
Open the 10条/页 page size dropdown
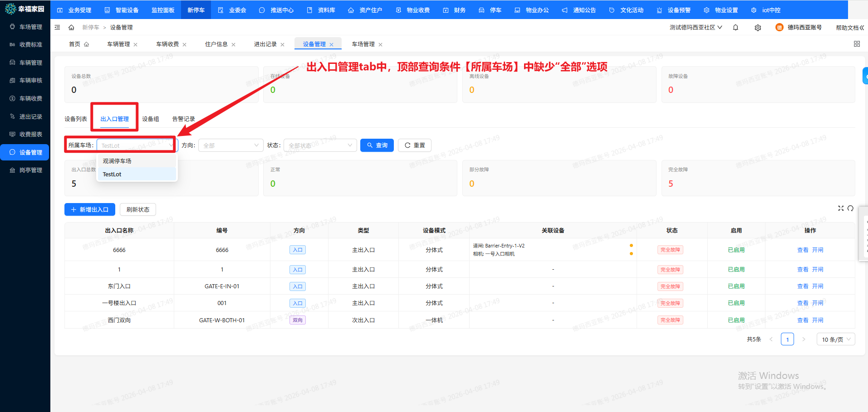coord(835,339)
